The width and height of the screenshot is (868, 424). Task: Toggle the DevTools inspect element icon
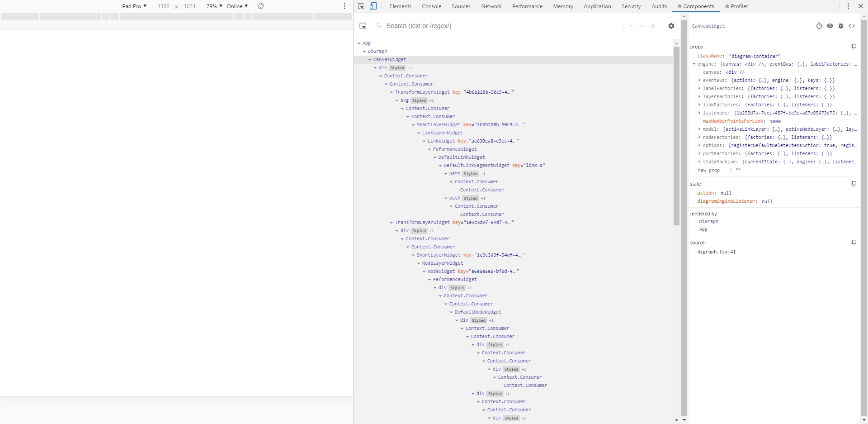point(361,6)
